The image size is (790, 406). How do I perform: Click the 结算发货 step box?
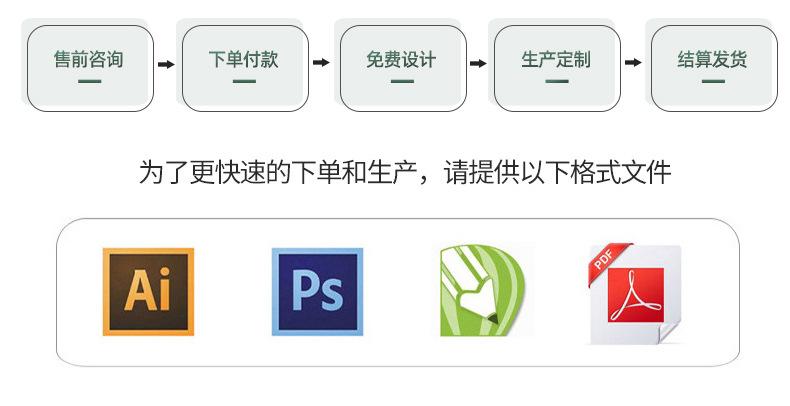click(x=714, y=69)
